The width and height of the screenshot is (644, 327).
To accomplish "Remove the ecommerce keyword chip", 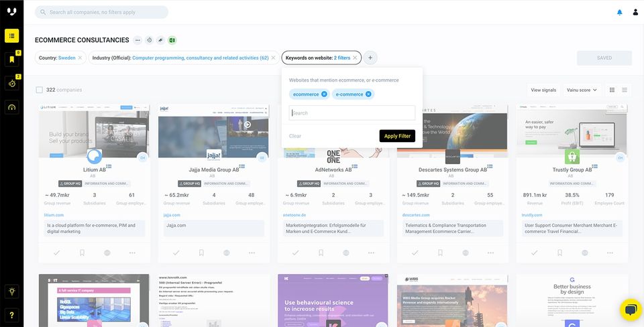I will [324, 94].
